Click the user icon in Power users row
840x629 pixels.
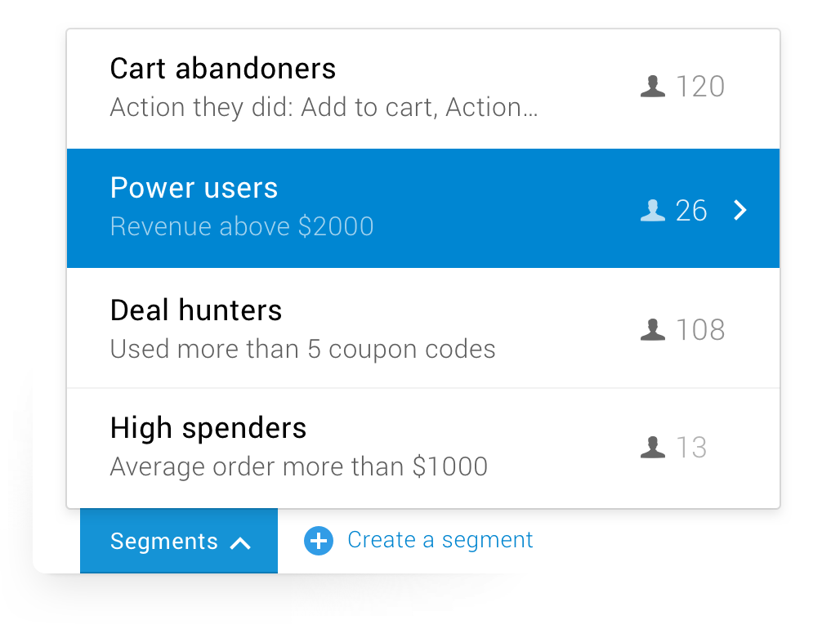pos(653,210)
